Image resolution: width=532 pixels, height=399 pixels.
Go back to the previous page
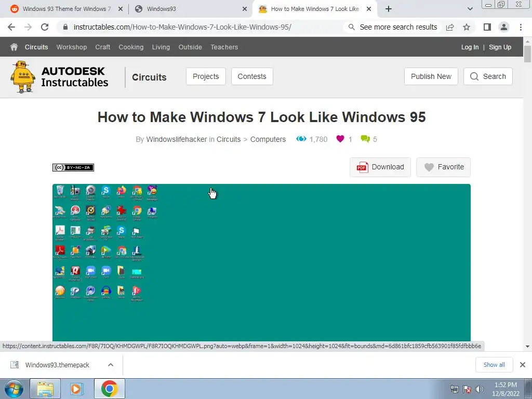[x=11, y=27]
